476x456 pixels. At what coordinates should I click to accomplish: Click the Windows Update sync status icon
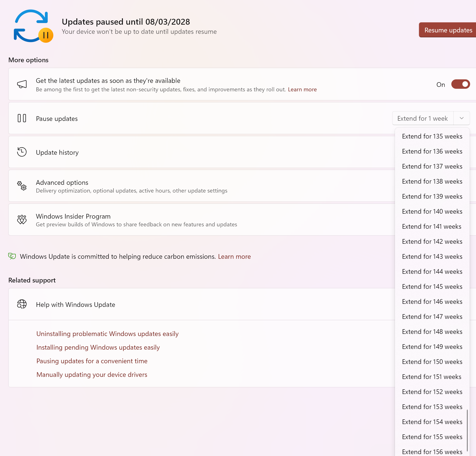pyautogui.click(x=33, y=26)
